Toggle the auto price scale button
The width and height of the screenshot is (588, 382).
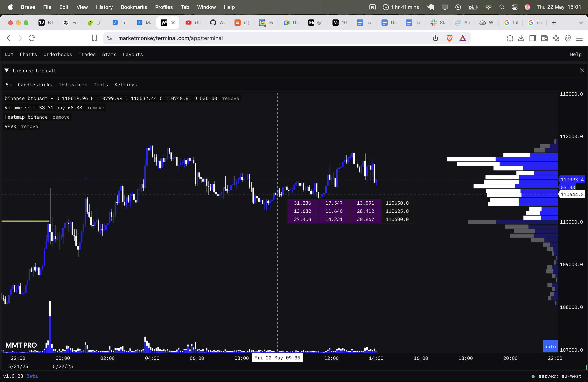(550, 346)
